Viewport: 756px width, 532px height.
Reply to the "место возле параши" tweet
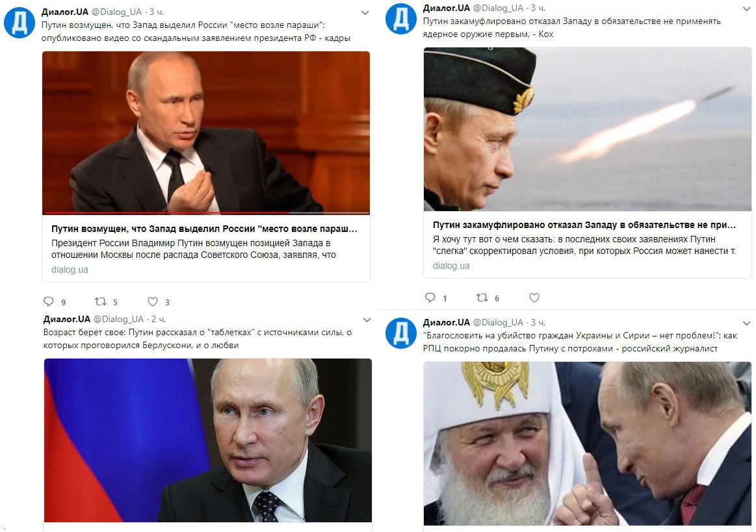(x=49, y=301)
